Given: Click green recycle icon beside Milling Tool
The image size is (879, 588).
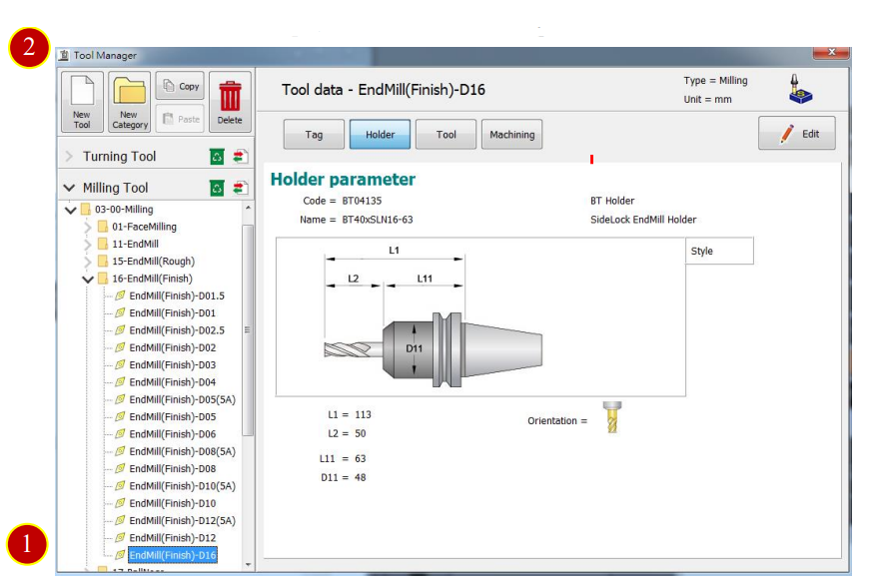Looking at the screenshot, I should (217, 188).
